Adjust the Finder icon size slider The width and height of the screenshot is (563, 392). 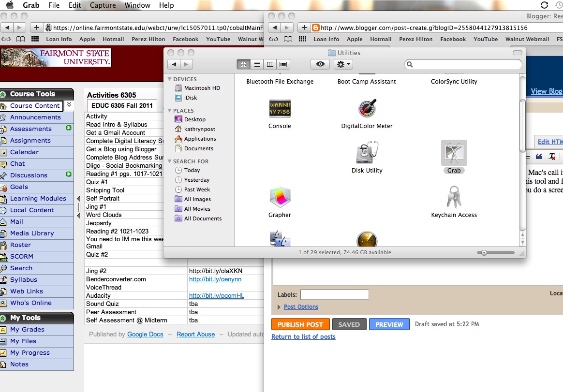(484, 253)
